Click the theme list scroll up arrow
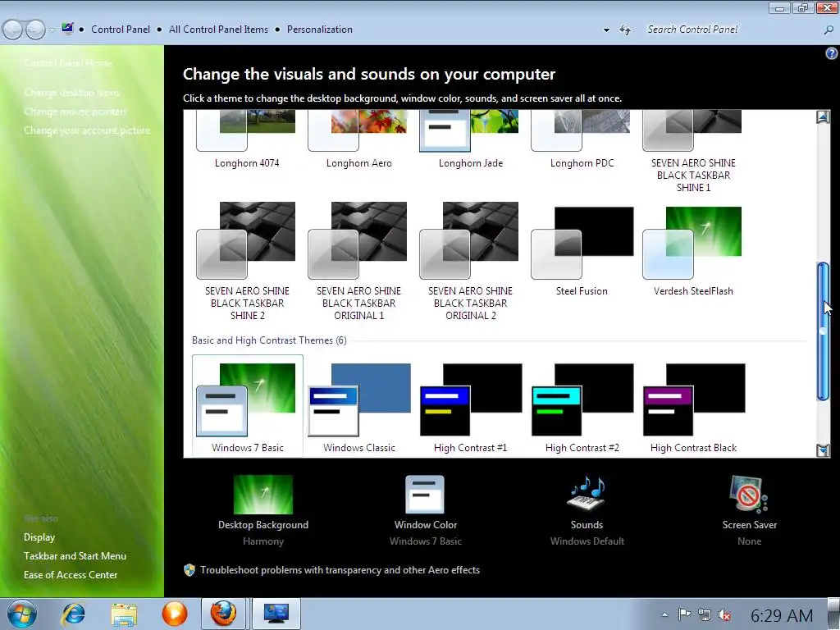The width and height of the screenshot is (840, 630). [823, 116]
